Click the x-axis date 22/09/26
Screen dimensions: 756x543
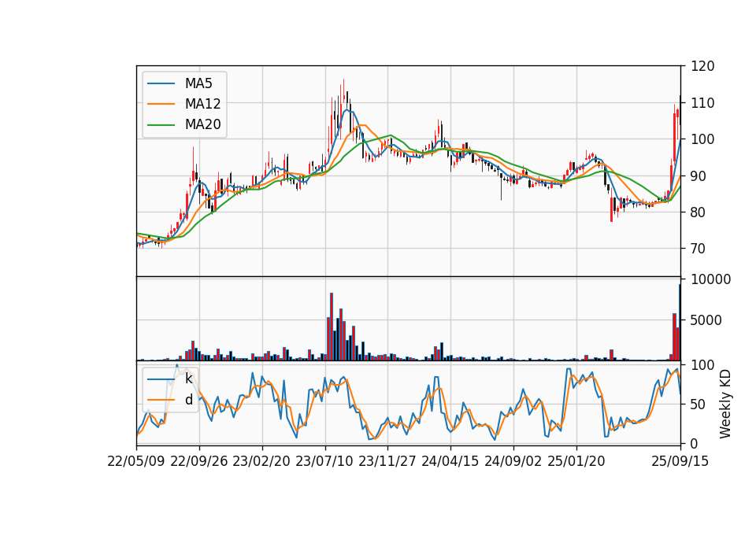pos(199,461)
